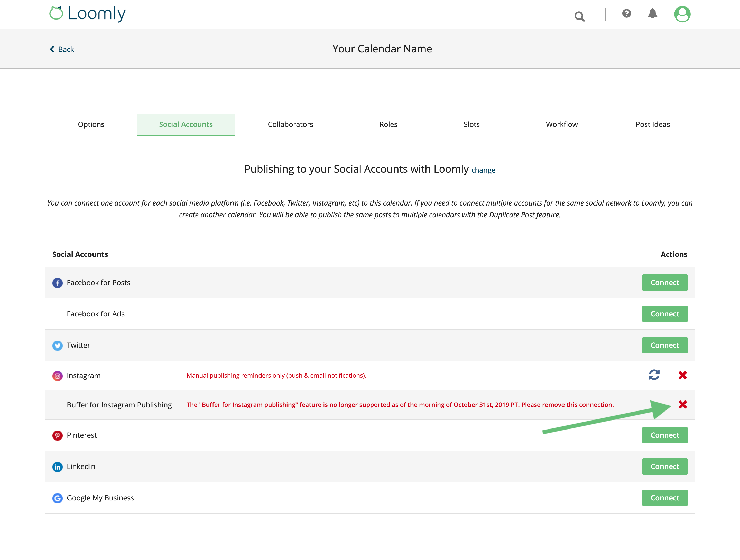Open the account profile avatar icon
Screen dimensions: 740x560
point(682,14)
